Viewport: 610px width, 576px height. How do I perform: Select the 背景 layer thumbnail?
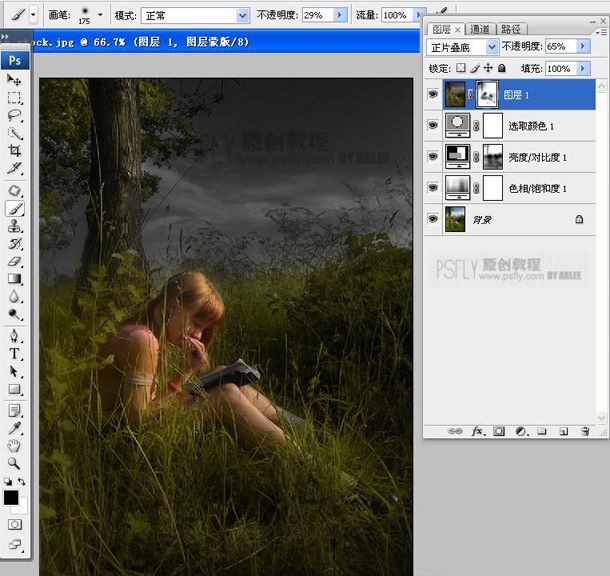tap(455, 219)
